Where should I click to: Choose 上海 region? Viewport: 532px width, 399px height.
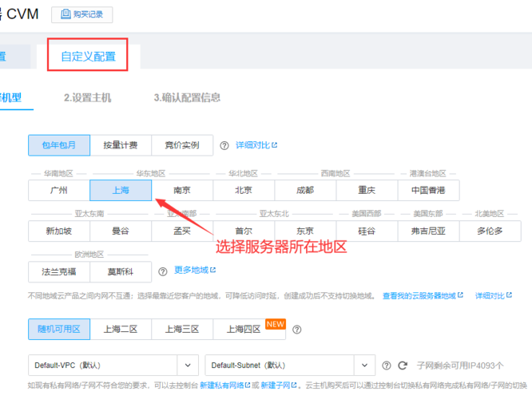point(121,191)
